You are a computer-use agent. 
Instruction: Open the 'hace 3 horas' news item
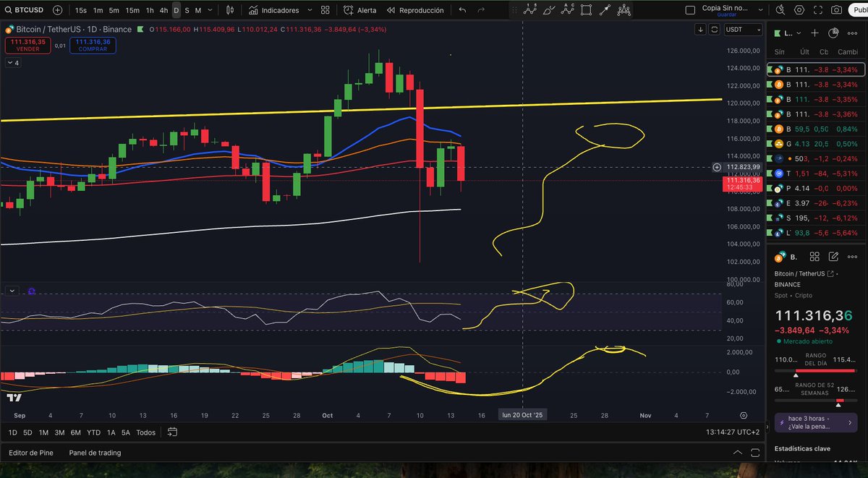click(x=816, y=423)
